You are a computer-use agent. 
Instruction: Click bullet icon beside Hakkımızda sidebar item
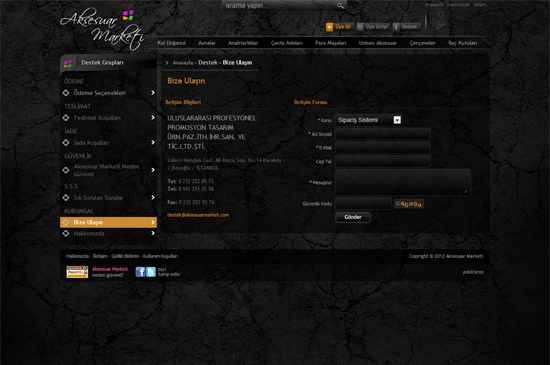tap(66, 233)
